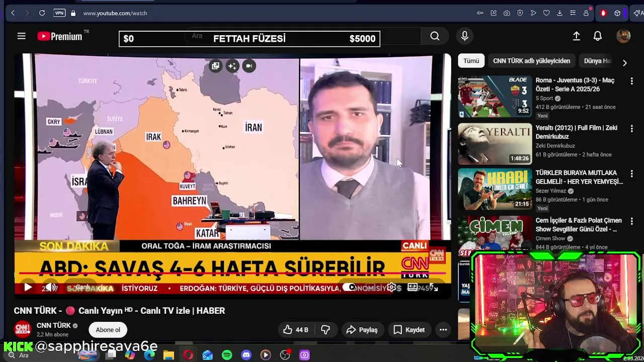644x362 pixels.
Task: Click the sparkle AI overlay icon on video
Action: click(232, 66)
